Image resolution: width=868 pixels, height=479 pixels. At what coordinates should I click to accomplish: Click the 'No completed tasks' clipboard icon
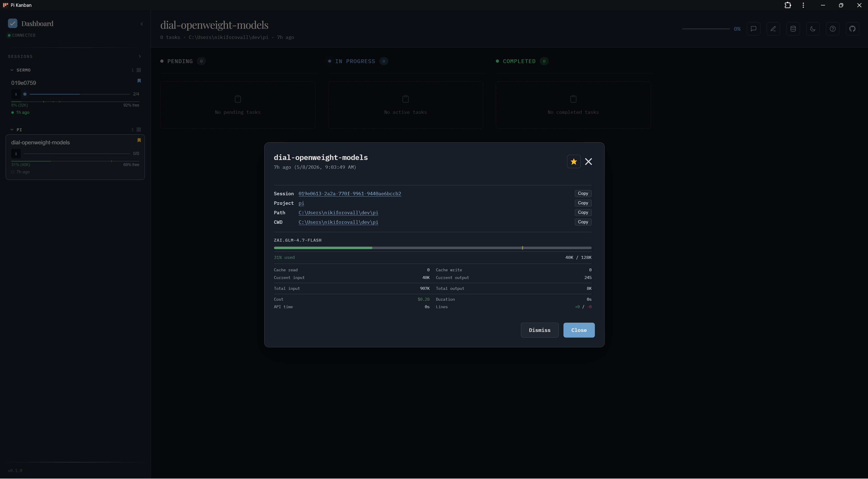[573, 99]
